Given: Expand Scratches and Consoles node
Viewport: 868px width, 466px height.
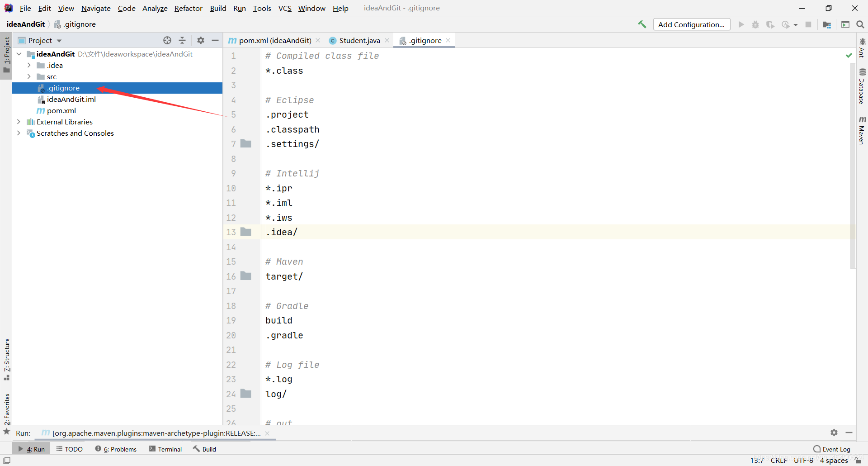Looking at the screenshot, I should click(x=19, y=133).
